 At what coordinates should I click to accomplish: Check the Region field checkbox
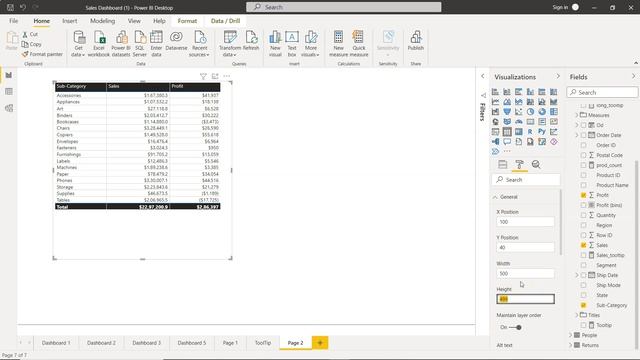583,225
